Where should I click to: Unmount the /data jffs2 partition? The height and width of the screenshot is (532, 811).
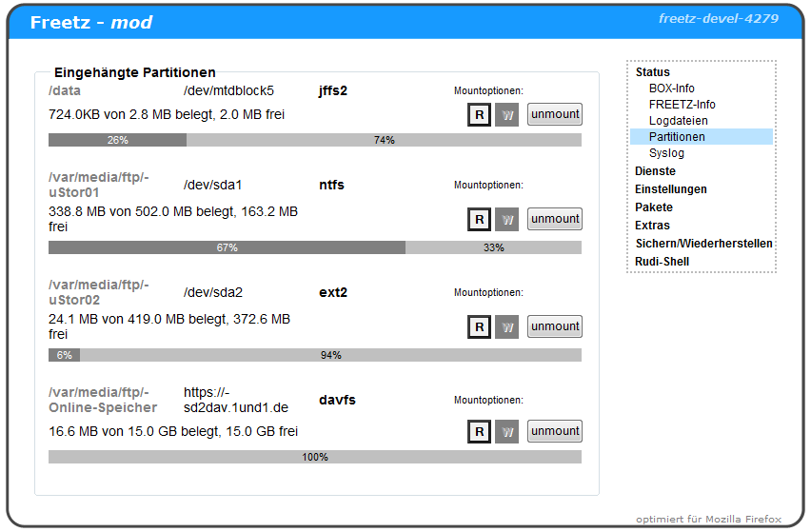[555, 114]
